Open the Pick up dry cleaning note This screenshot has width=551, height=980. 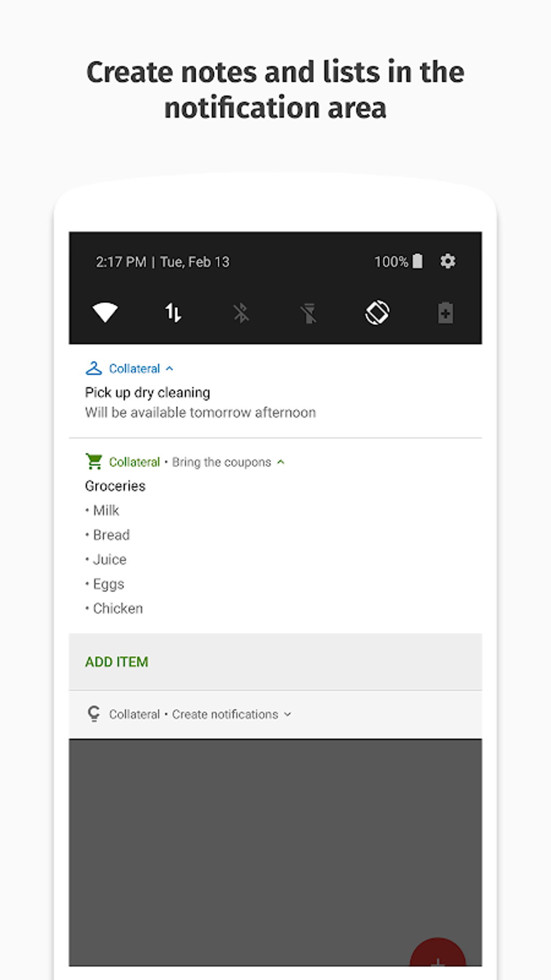tap(147, 392)
